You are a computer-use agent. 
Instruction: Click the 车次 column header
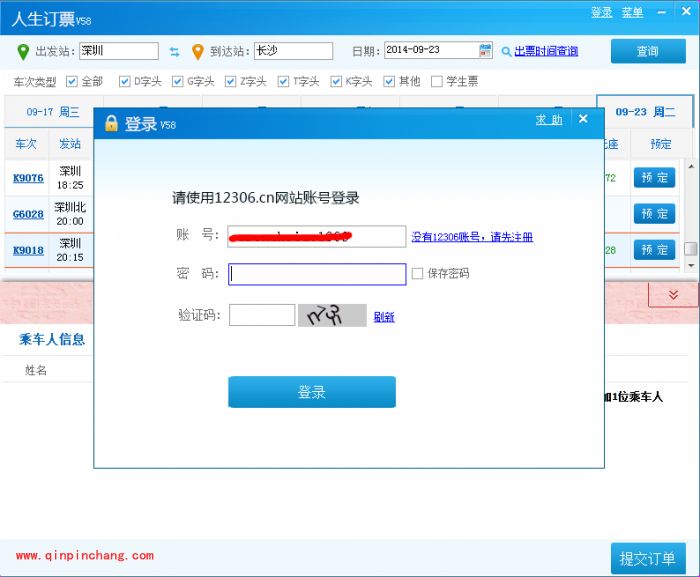click(x=26, y=144)
